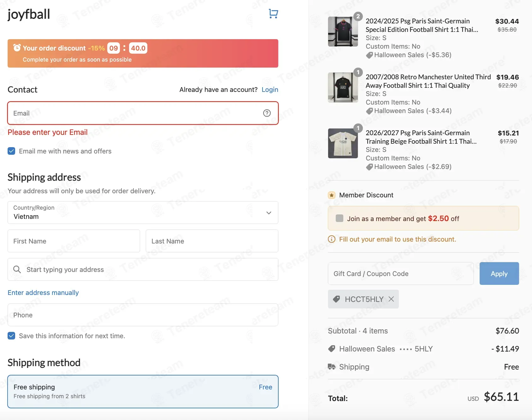Screen dimensions: 532x420
Task: Click the $19.46 item price
Action: tap(507, 77)
